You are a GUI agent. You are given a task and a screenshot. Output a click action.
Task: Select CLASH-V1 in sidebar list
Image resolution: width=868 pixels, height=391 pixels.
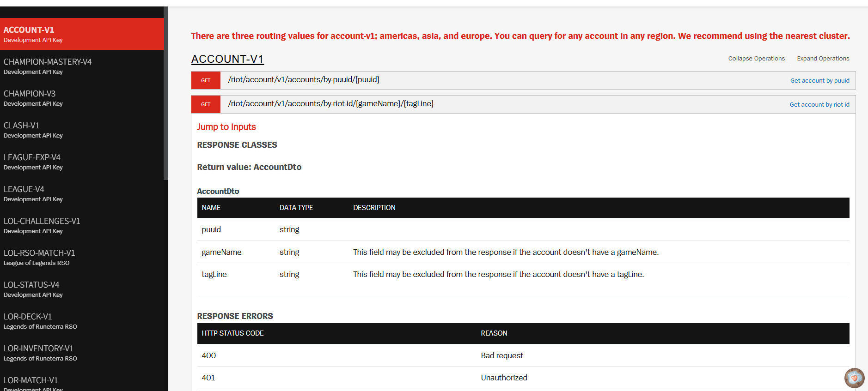click(82, 130)
